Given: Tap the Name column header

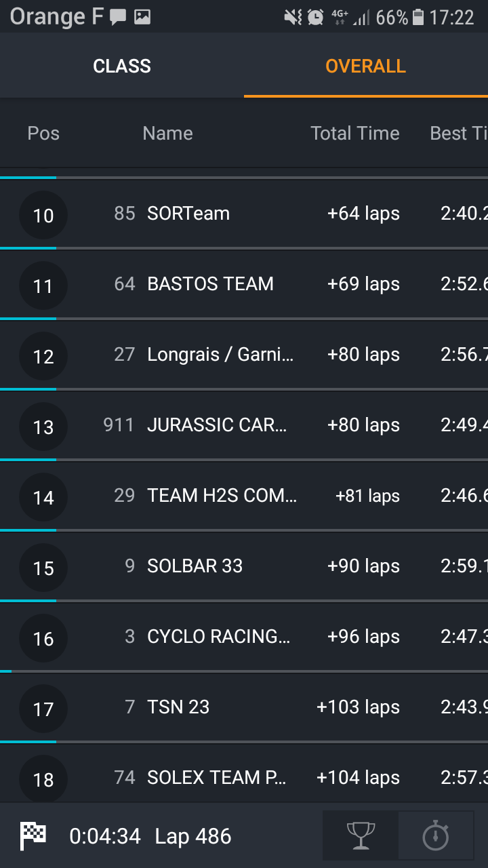Looking at the screenshot, I should [167, 133].
